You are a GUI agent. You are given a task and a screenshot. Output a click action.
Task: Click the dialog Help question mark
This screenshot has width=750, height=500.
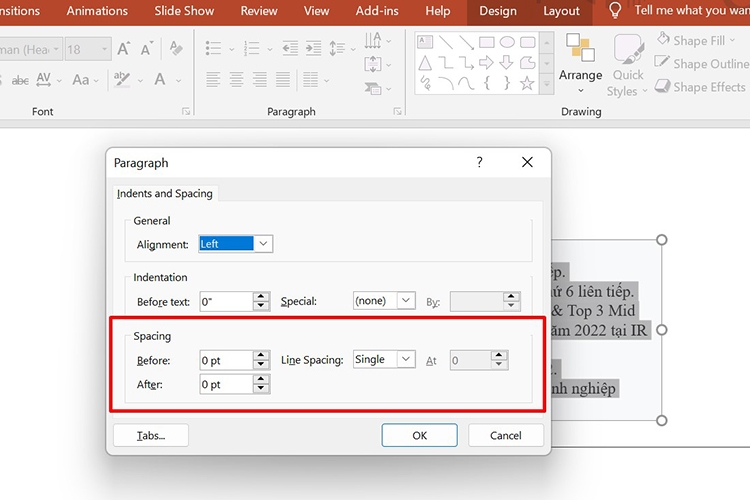[x=479, y=162]
